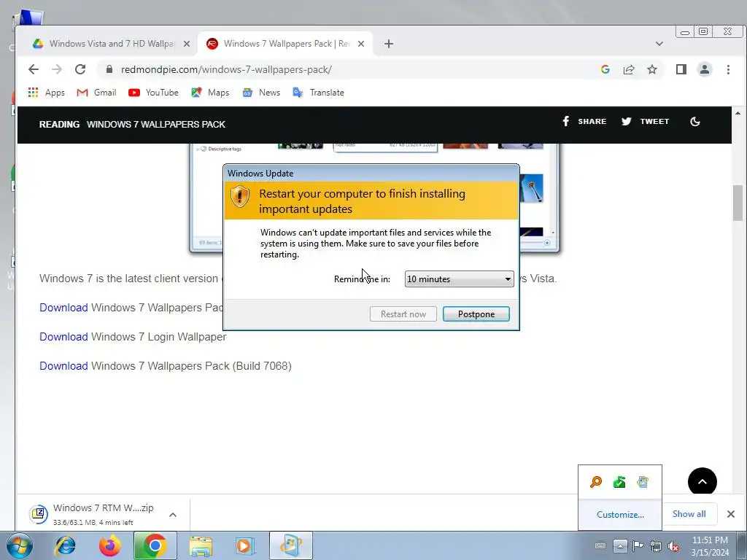Open the Chrome side panel
The height and width of the screenshot is (560, 747).
pyautogui.click(x=681, y=69)
